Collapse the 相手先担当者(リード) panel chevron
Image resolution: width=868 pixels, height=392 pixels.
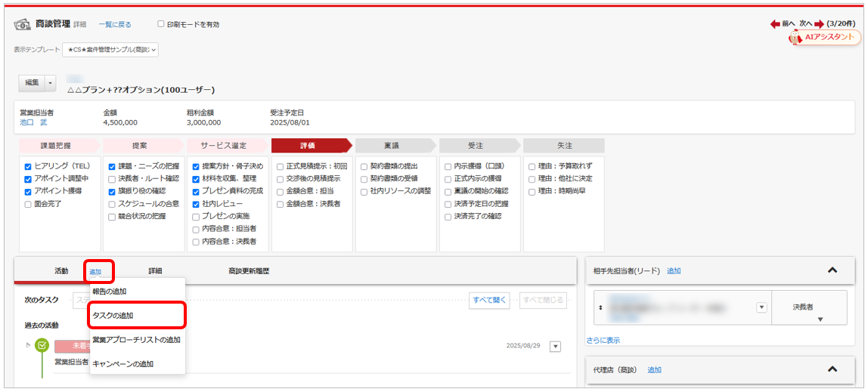(x=832, y=270)
